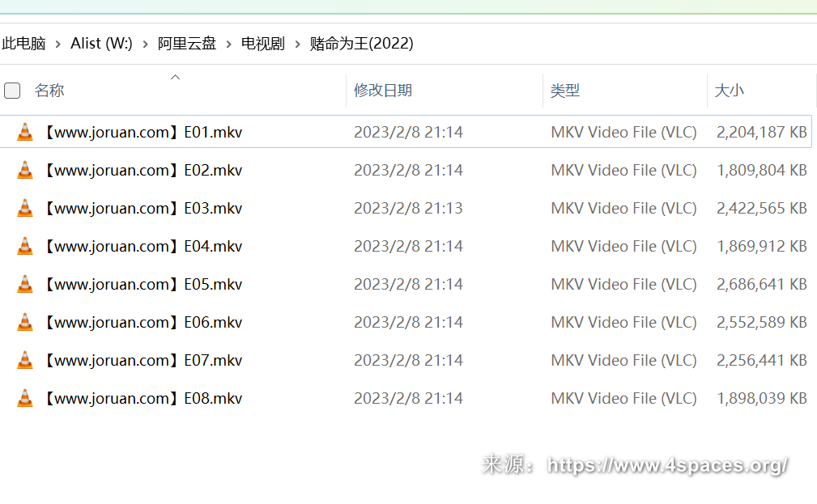Expand the chevron after 此电脑 in breadcrumb
Image resolution: width=817 pixels, height=504 pixels.
(58, 44)
